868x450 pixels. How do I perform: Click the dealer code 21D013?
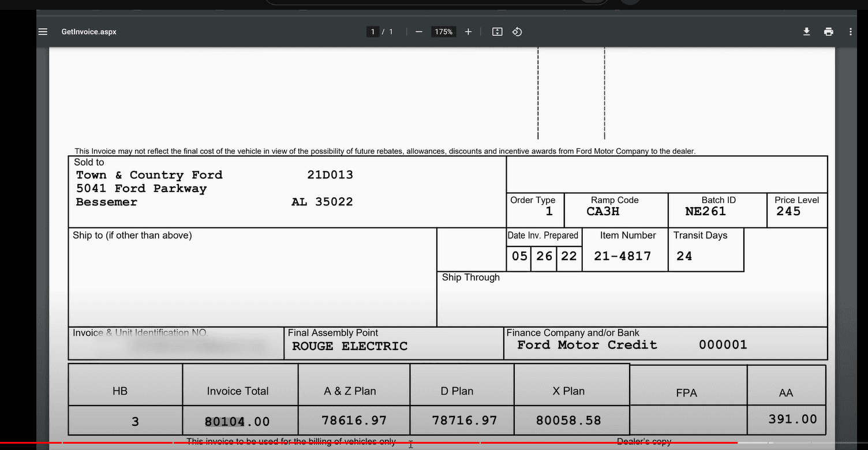[330, 175]
